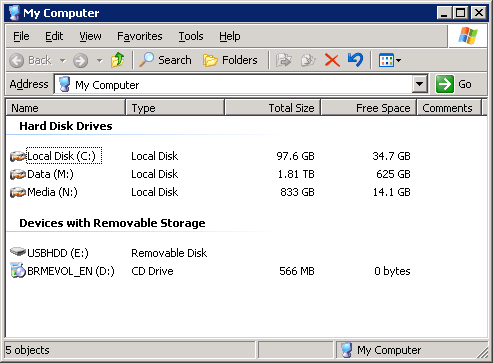The image size is (493, 363).
Task: Sort by the Free Space column
Action: click(369, 108)
